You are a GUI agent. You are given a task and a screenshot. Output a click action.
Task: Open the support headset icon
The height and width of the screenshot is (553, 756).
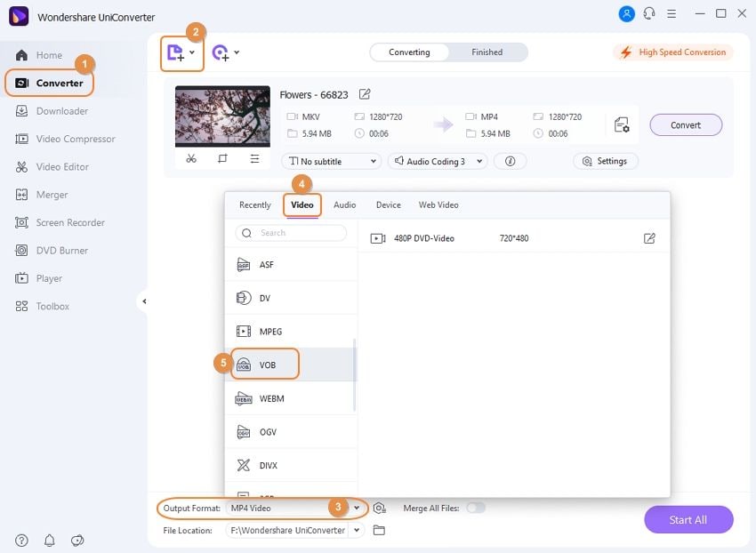pyautogui.click(x=649, y=13)
